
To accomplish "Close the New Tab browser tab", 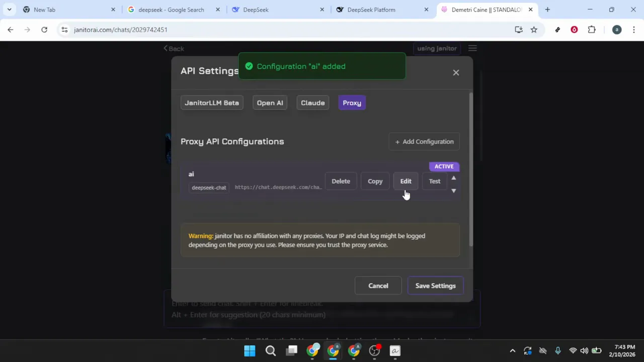I will pos(113,10).
